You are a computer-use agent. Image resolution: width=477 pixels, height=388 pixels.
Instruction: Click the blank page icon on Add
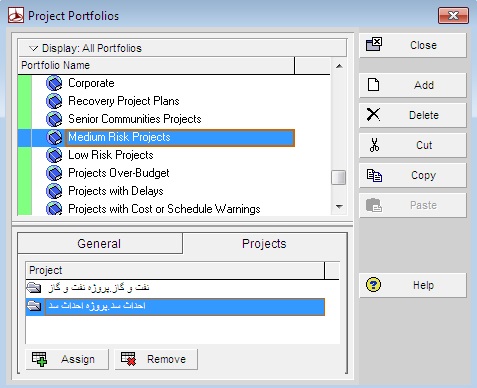[x=373, y=85]
